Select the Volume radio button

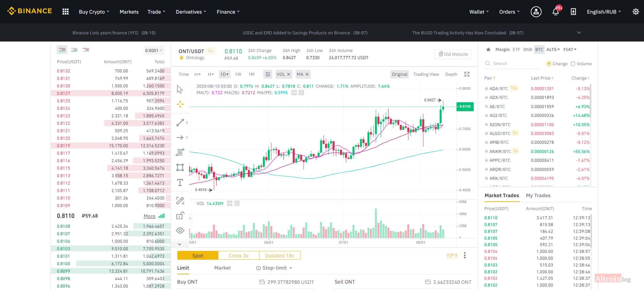click(573, 64)
